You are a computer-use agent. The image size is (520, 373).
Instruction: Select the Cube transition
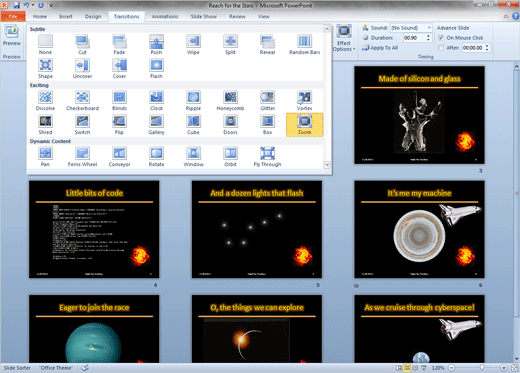[x=193, y=125]
